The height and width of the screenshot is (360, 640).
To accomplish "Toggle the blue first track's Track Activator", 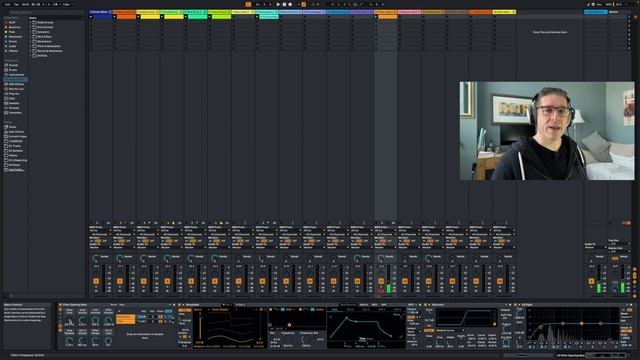I will (x=96, y=281).
